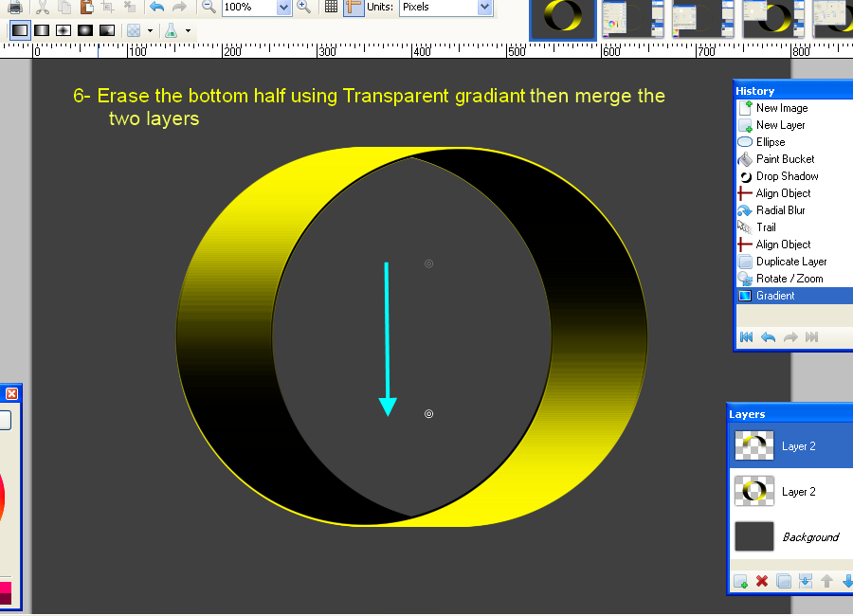The width and height of the screenshot is (853, 616).
Task: Select Align Object entry below Drop Shadow
Action: click(x=794, y=193)
